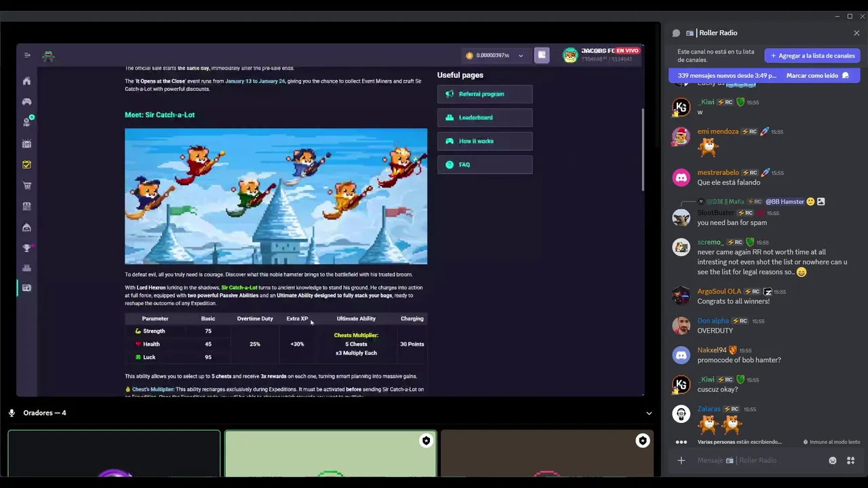Collapse the Oradores speakers section chevron
Viewport: 868px width, 488px height.
click(649, 413)
